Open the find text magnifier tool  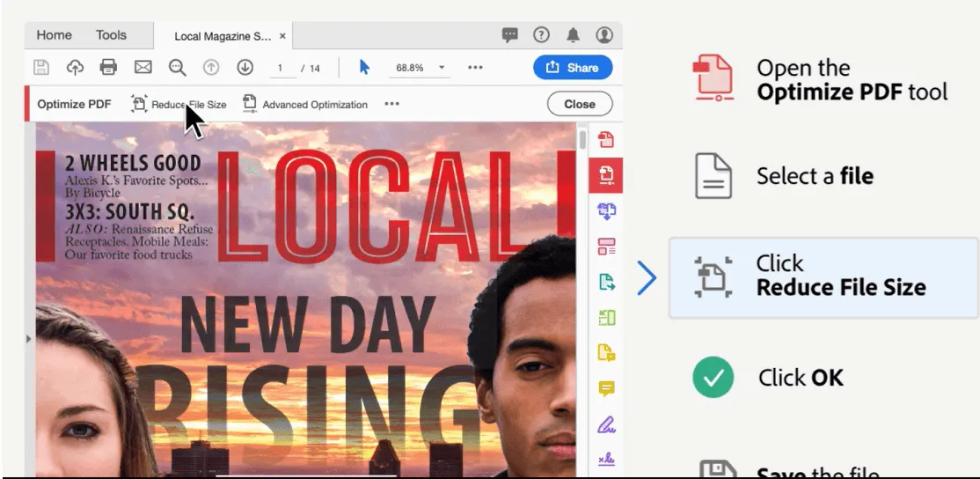click(x=177, y=68)
